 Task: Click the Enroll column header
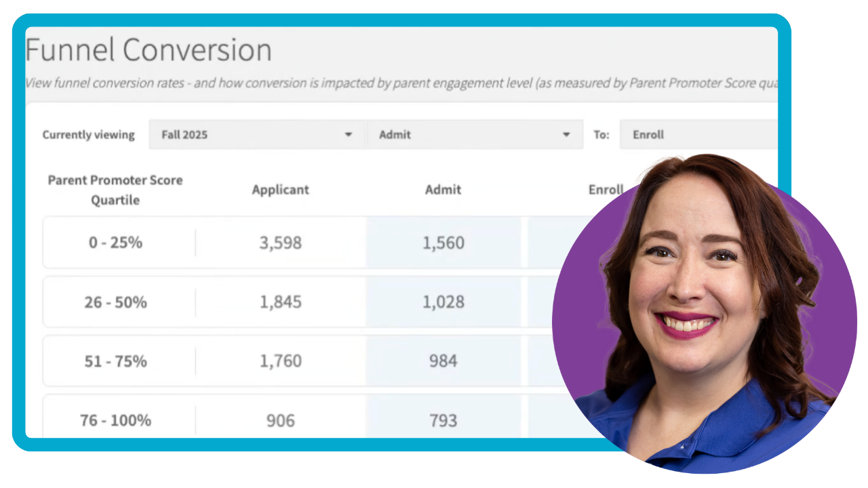point(606,190)
